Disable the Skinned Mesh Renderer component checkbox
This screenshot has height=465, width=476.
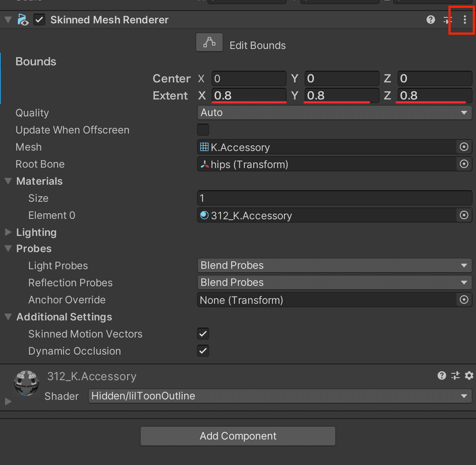39,20
